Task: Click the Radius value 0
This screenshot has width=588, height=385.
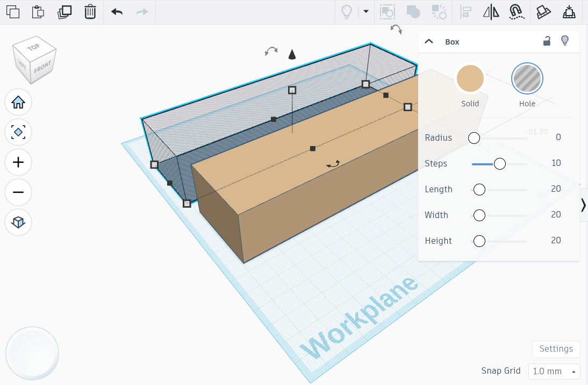Action: [x=558, y=137]
